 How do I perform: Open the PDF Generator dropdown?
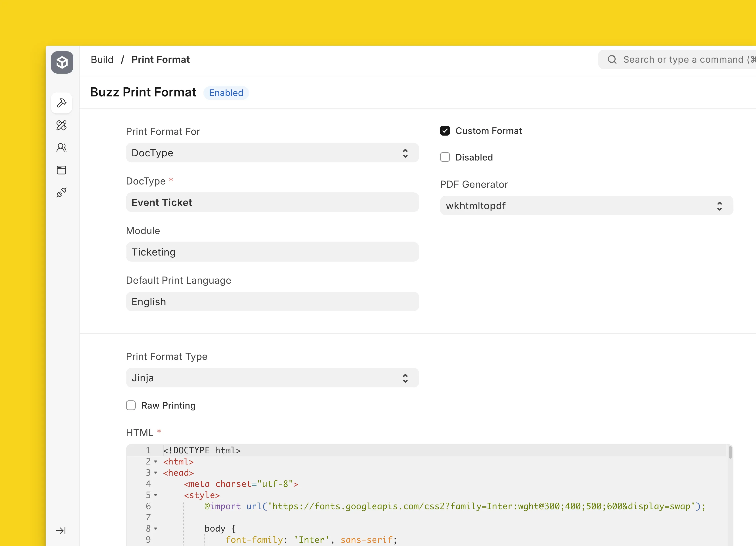point(586,206)
